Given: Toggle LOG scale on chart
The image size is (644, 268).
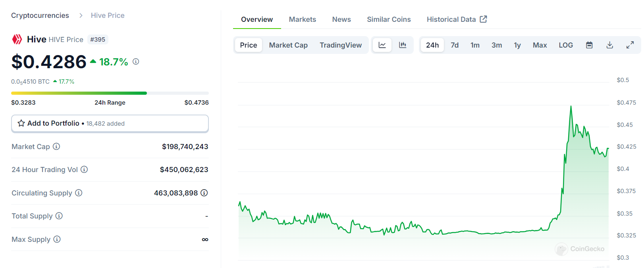Looking at the screenshot, I should pos(566,45).
